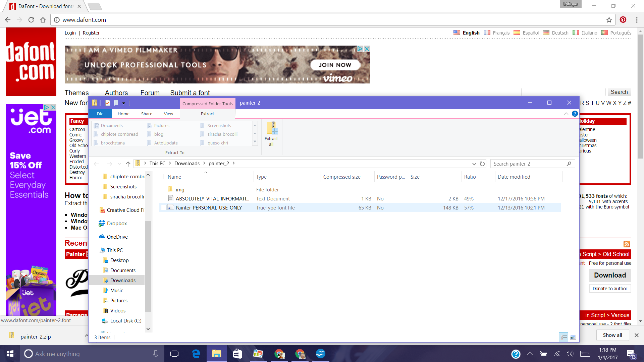Toggle the select-all checkbox in header
The width and height of the screenshot is (644, 362).
[161, 177]
